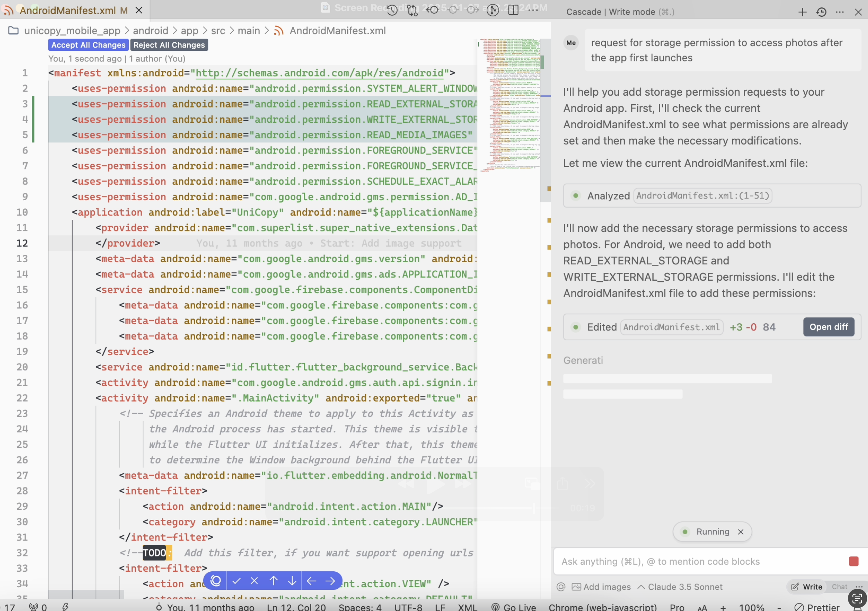Click AndroidManifest.xml in the breadcrumb

tap(338, 31)
